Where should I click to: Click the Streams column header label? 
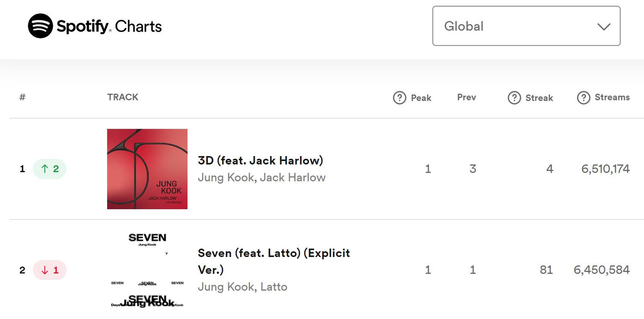(612, 97)
